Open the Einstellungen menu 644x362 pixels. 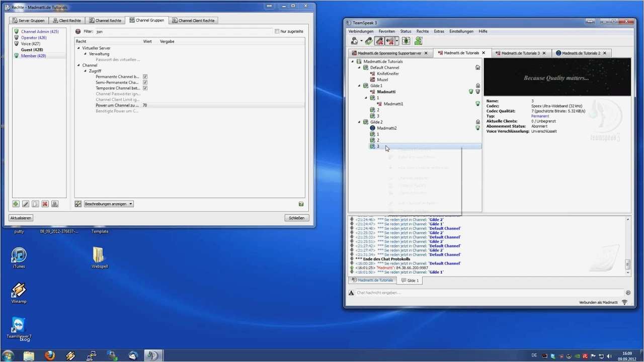(x=461, y=31)
